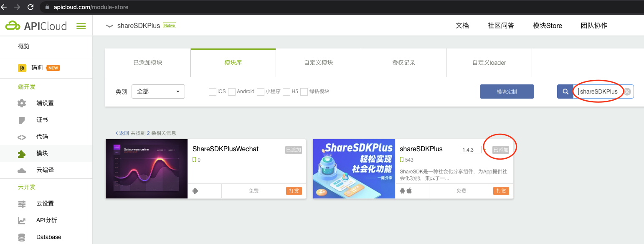Click the browser forward arrow
This screenshot has width=644, height=244.
[x=17, y=7]
